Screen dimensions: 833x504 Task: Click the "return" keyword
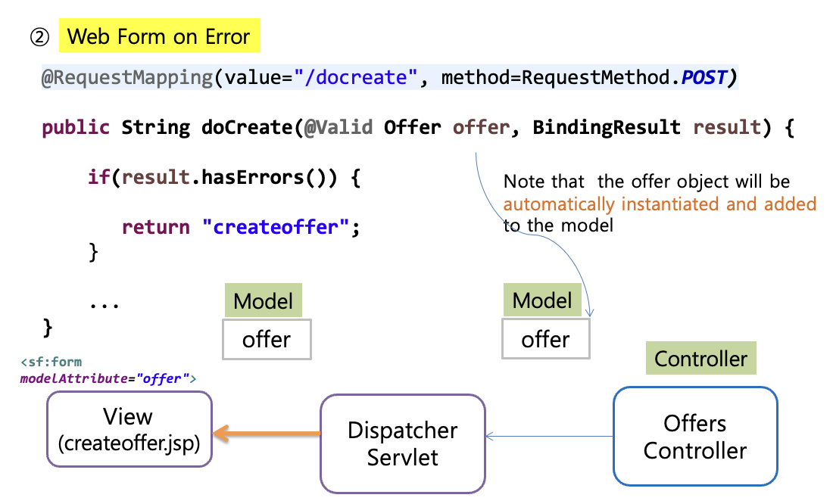coord(156,227)
